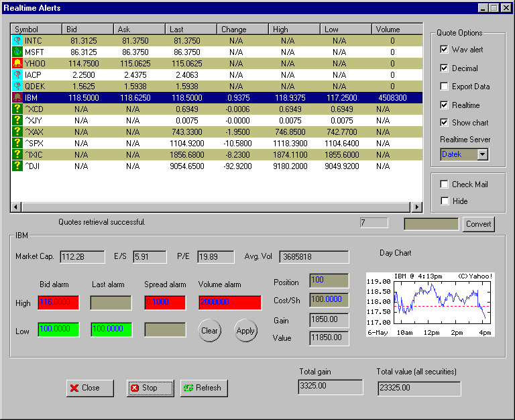Click the bell icon beside IBM

coord(17,97)
